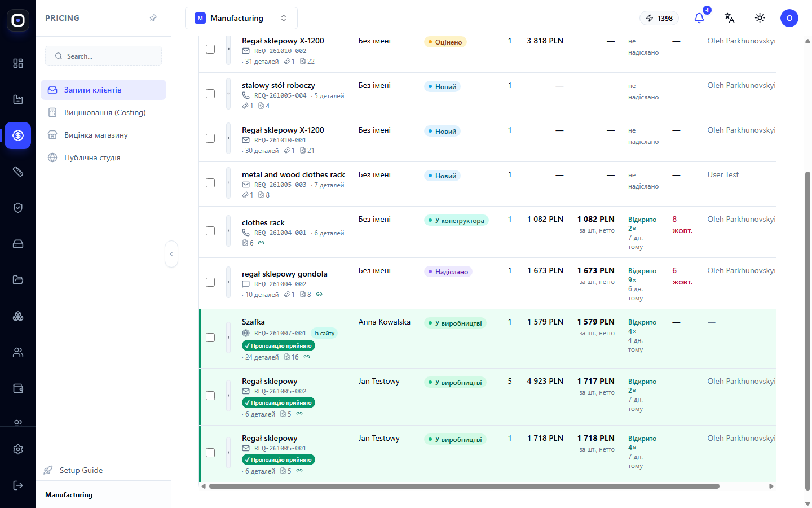
Task: Select the regał sklepowy gondola row checkbox
Action: pyautogui.click(x=210, y=282)
